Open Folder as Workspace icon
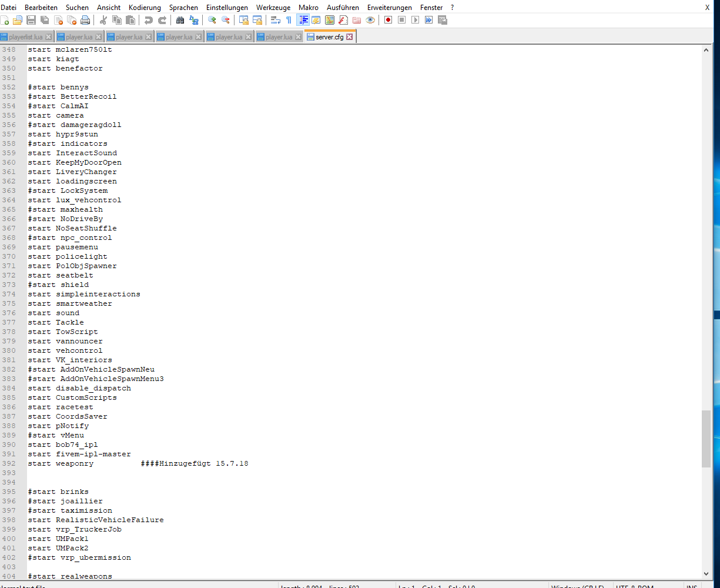The image size is (720, 588). pyautogui.click(x=357, y=20)
